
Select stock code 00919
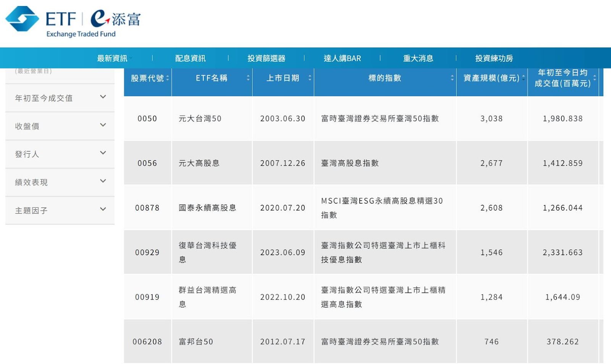point(147,297)
